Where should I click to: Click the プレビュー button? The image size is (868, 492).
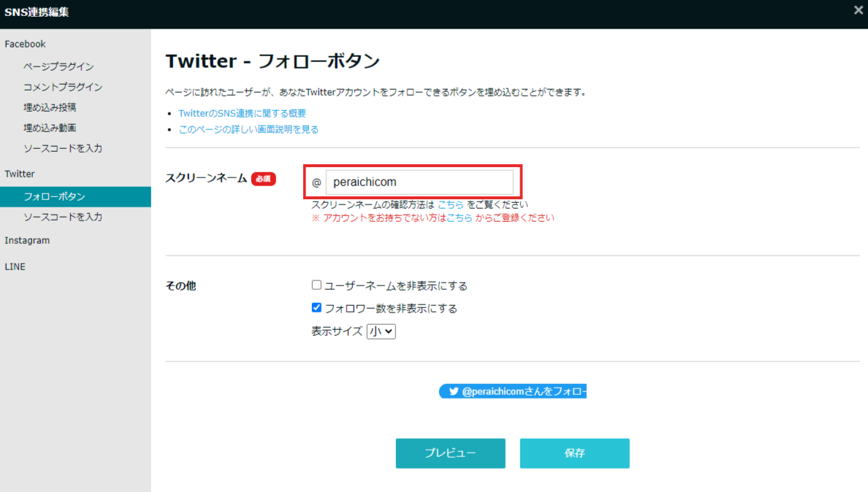(450, 453)
